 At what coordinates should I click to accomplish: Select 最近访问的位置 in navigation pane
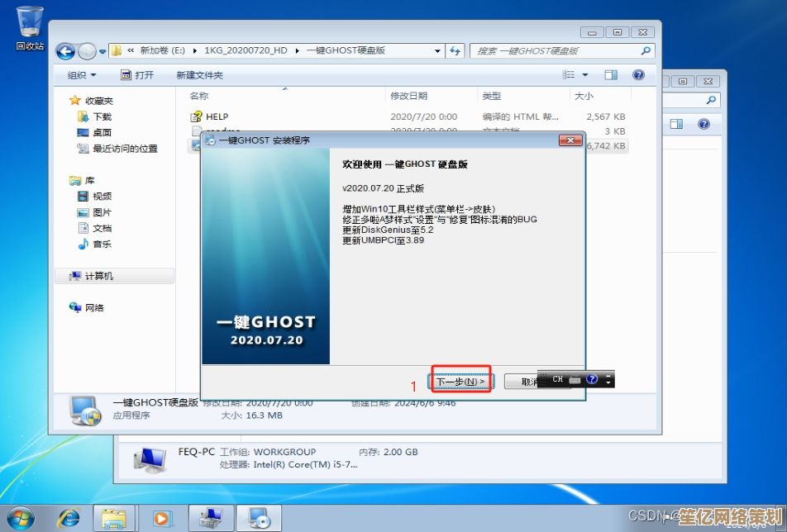(x=118, y=149)
